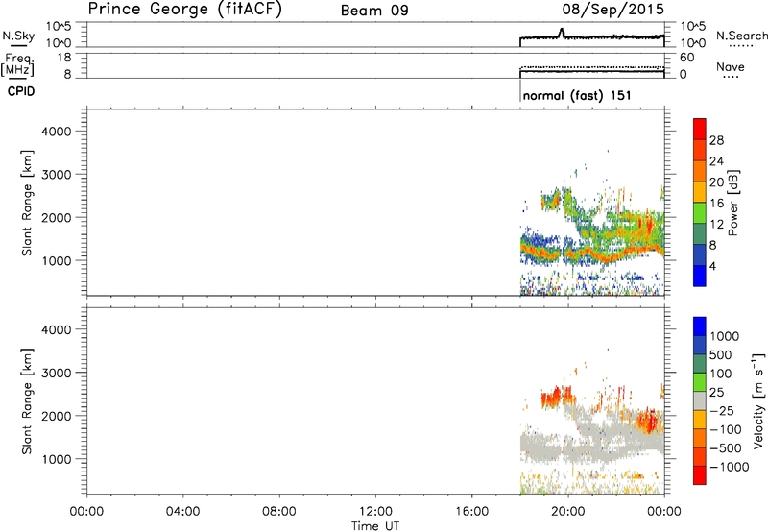The width and height of the screenshot is (768, 532).
Task: Click the "18" tick on the frequency axis
Action: [63, 58]
